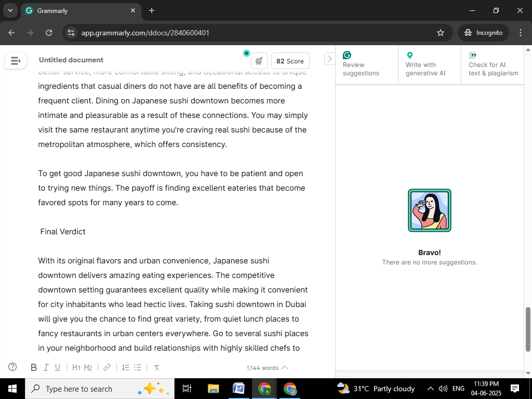This screenshot has height=399, width=532.
Task: Open the notification center icon
Action: 515,389
